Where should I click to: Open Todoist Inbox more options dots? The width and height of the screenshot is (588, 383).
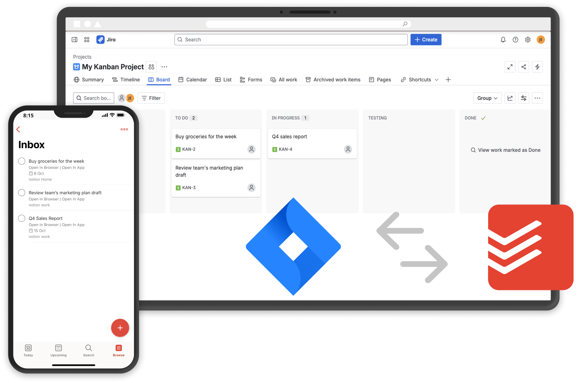[x=124, y=129]
